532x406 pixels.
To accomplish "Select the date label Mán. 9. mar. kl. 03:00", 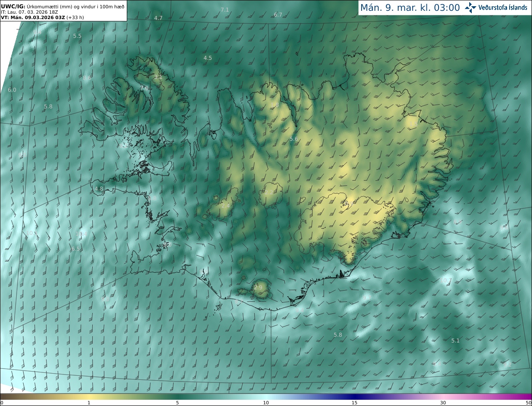I will [410, 7].
